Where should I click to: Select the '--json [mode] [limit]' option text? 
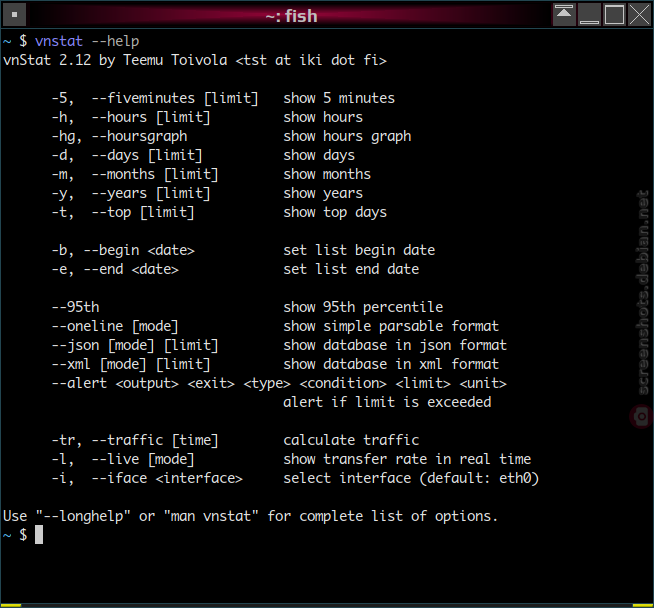(x=135, y=346)
